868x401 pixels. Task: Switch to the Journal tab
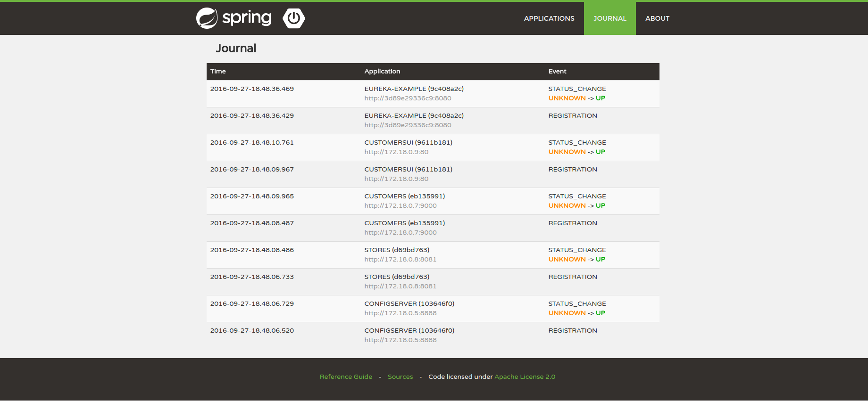pos(609,18)
